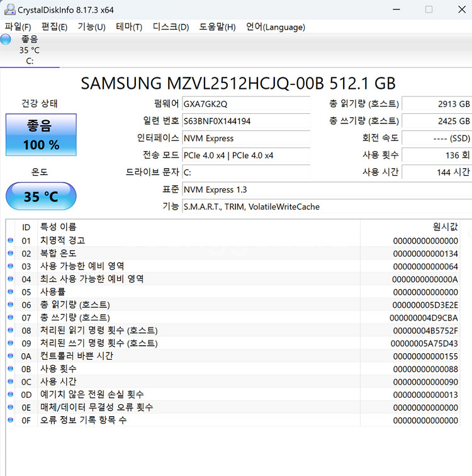Click total host reads value 2913 GB
Screen dimensions: 472x476
pyautogui.click(x=437, y=104)
